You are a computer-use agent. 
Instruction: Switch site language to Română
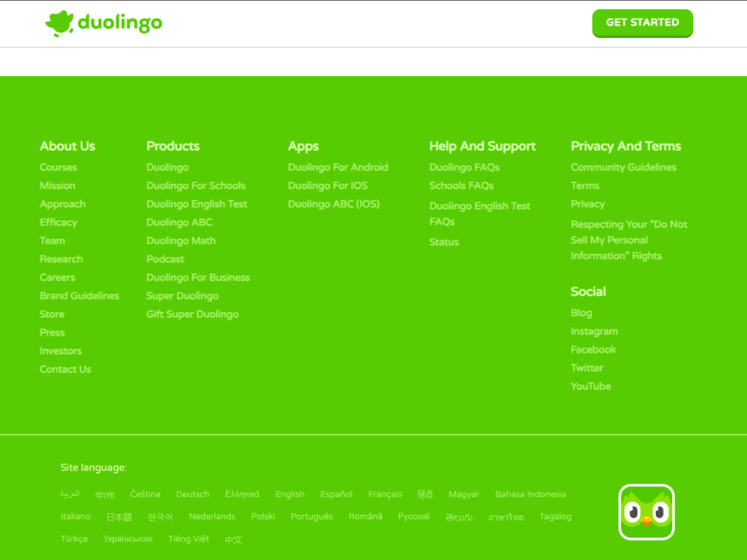coord(365,517)
